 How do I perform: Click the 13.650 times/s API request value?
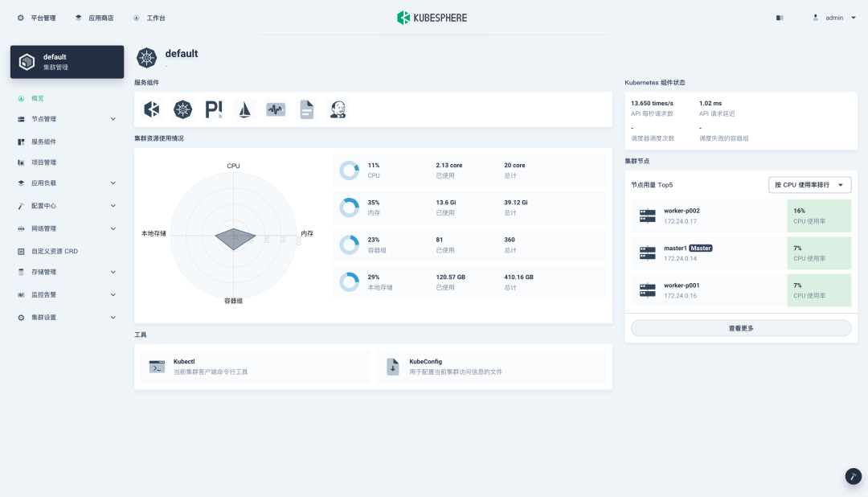[x=652, y=103]
